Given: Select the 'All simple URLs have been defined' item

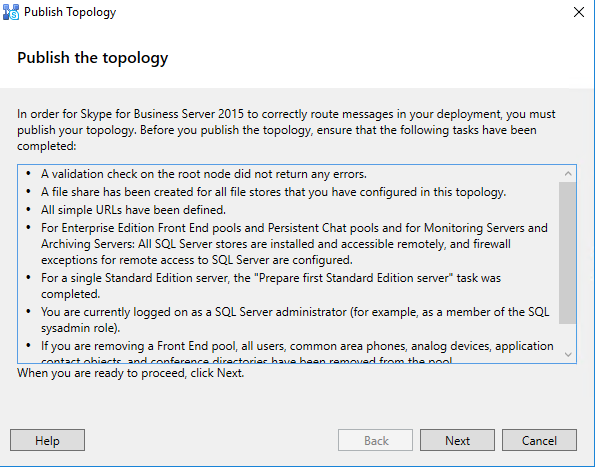Looking at the screenshot, I should (x=133, y=210).
